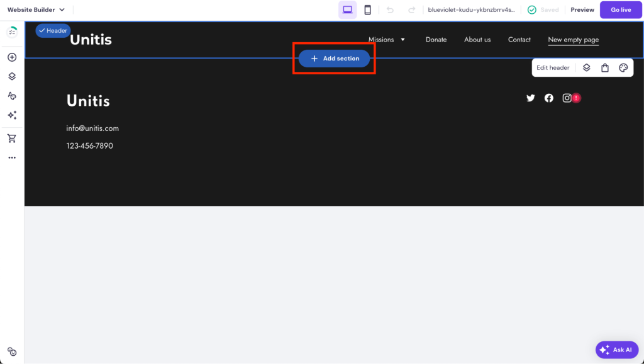
Task: Switch to mobile preview mode
Action: click(x=367, y=9)
